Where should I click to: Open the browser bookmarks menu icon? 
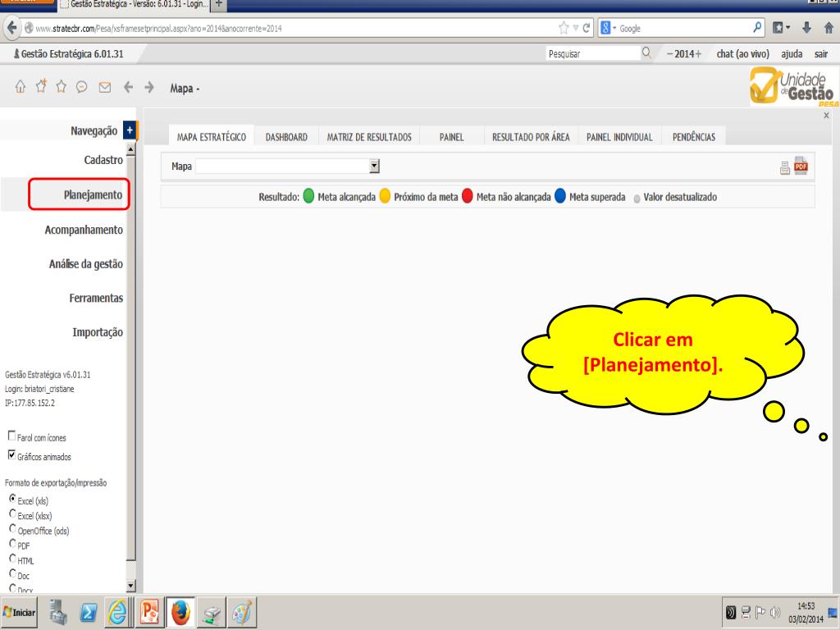tap(781, 28)
